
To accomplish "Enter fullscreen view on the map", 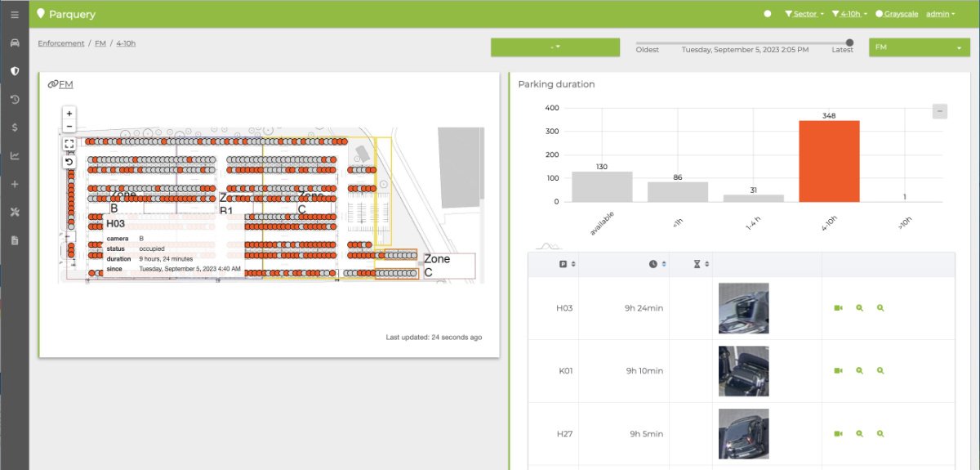I will point(69,144).
